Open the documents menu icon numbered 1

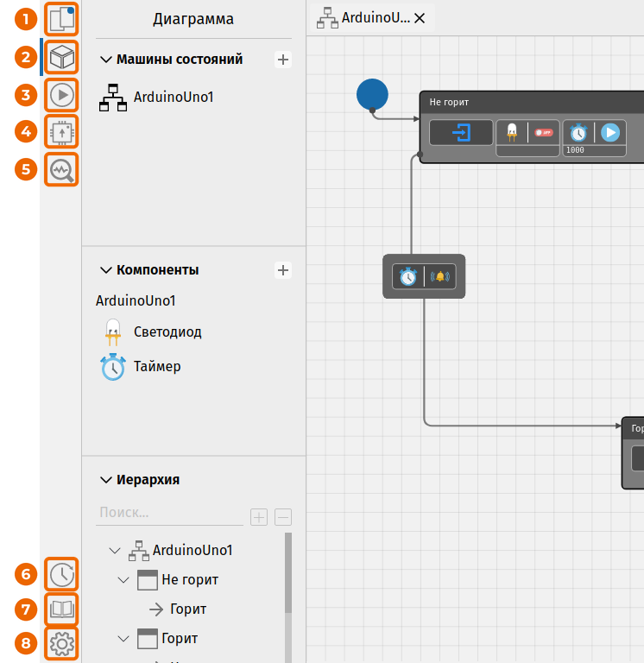62,19
